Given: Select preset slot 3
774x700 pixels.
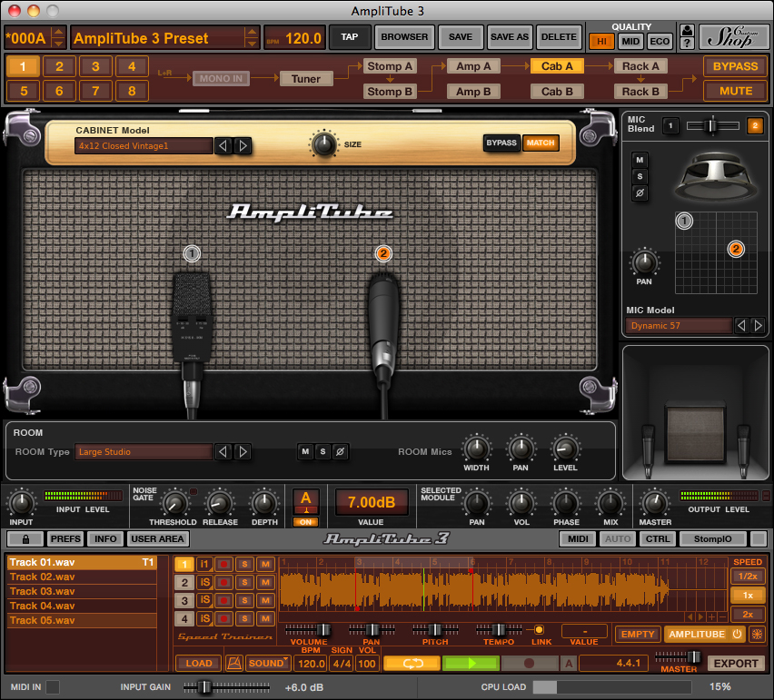Looking at the screenshot, I should coord(94,66).
